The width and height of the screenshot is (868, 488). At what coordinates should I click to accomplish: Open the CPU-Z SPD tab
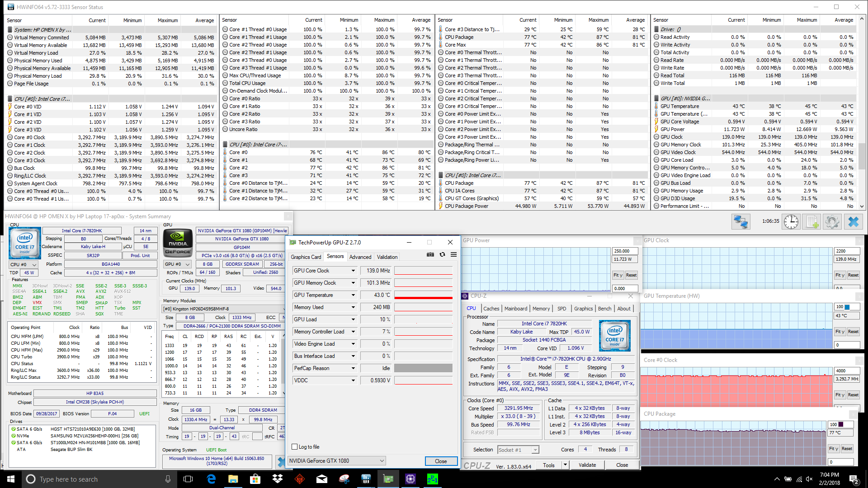pyautogui.click(x=561, y=309)
